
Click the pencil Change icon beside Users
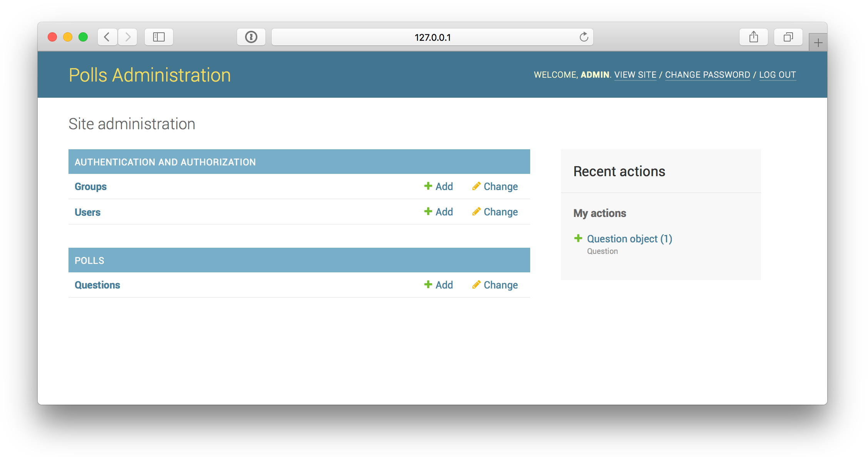tap(477, 212)
